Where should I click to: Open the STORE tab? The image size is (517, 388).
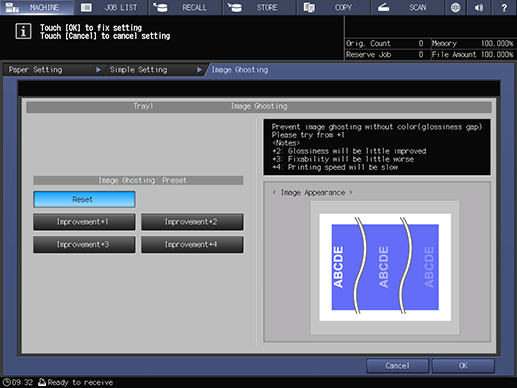[260, 7]
